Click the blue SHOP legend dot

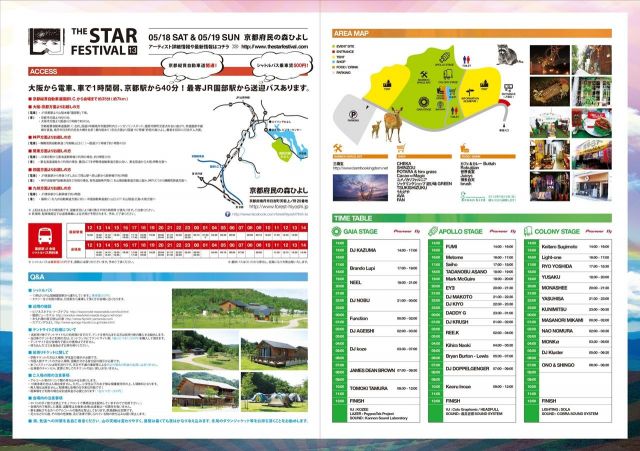click(x=333, y=62)
